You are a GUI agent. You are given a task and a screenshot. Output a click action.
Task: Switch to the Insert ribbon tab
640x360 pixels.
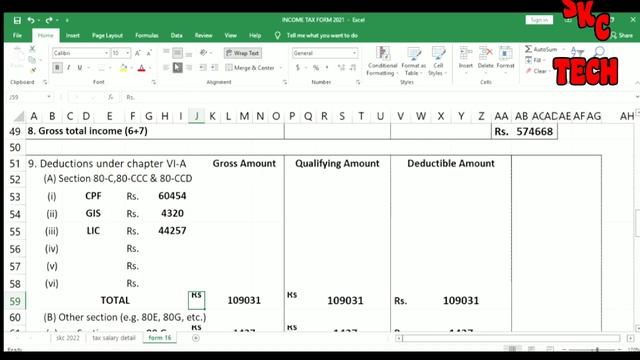(x=73, y=36)
